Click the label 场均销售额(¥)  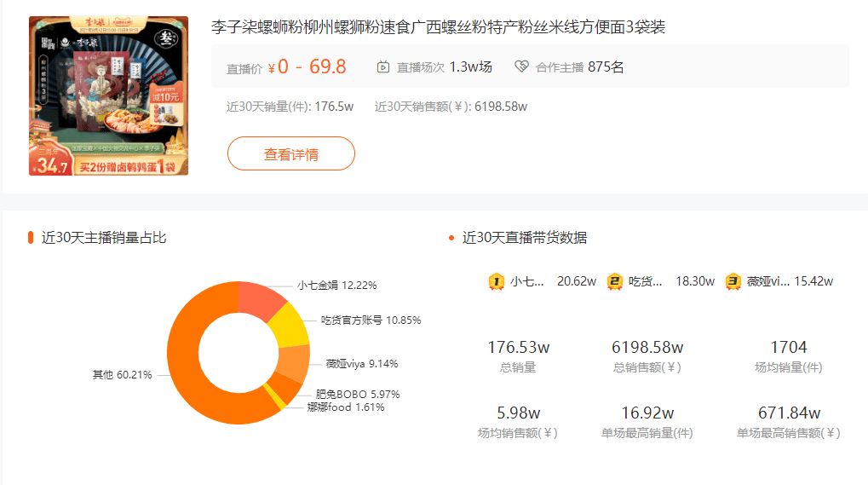click(518, 433)
